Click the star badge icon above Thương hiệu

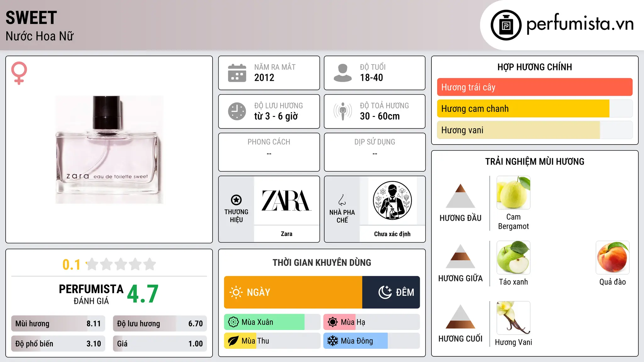(236, 200)
